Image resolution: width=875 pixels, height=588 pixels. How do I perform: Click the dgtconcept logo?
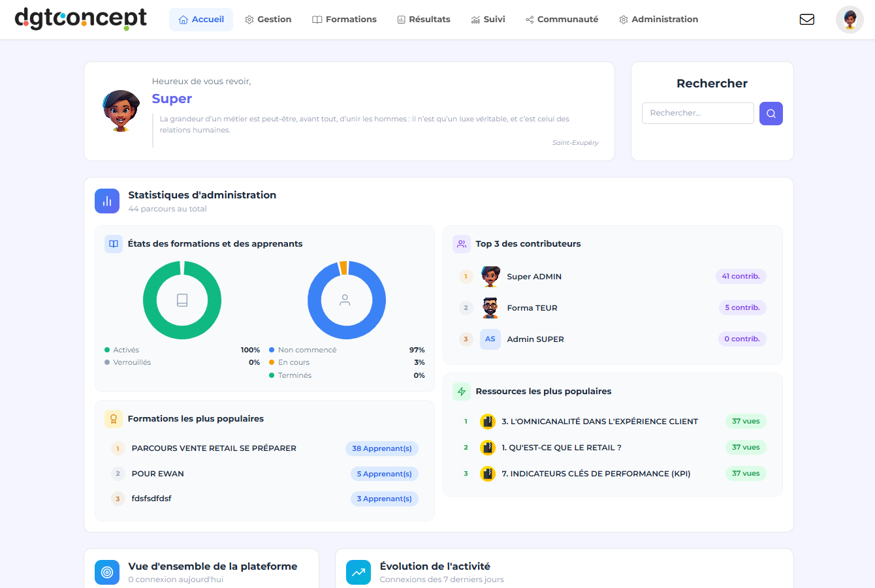[x=81, y=19]
